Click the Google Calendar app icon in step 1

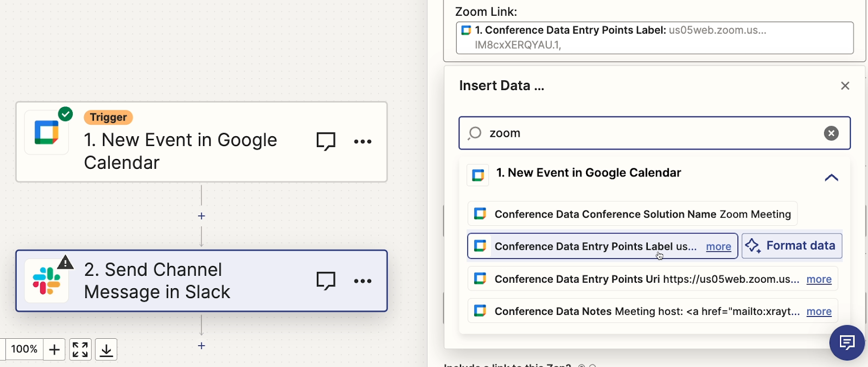[x=47, y=132]
